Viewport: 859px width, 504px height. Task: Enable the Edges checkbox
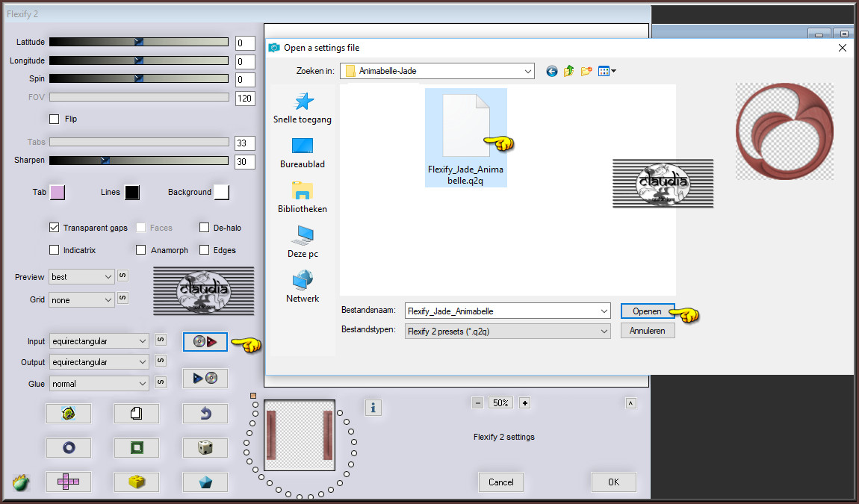pos(205,250)
